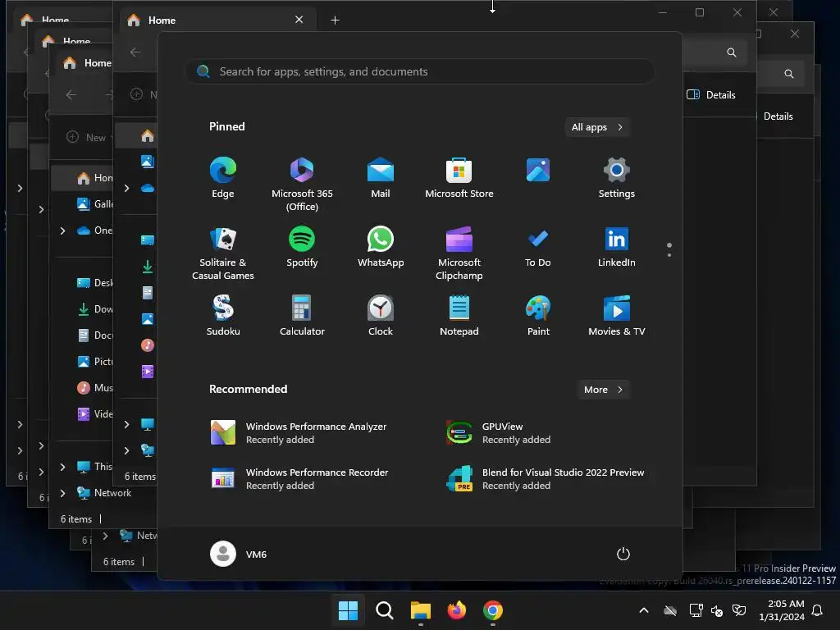Go to next pinned apps page dot

[669, 255]
